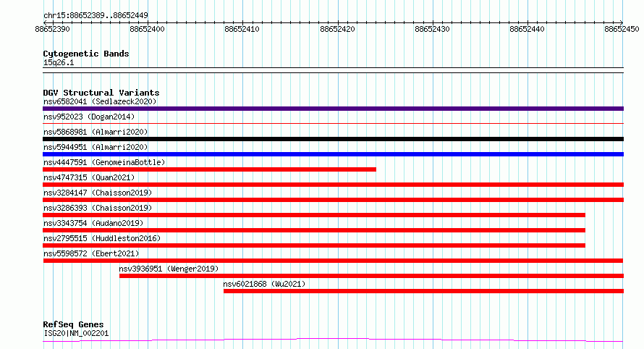Image resolution: width=644 pixels, height=349 pixels.
Task: Open nsv3936951 (Wenger2019) label
Action: (169, 269)
